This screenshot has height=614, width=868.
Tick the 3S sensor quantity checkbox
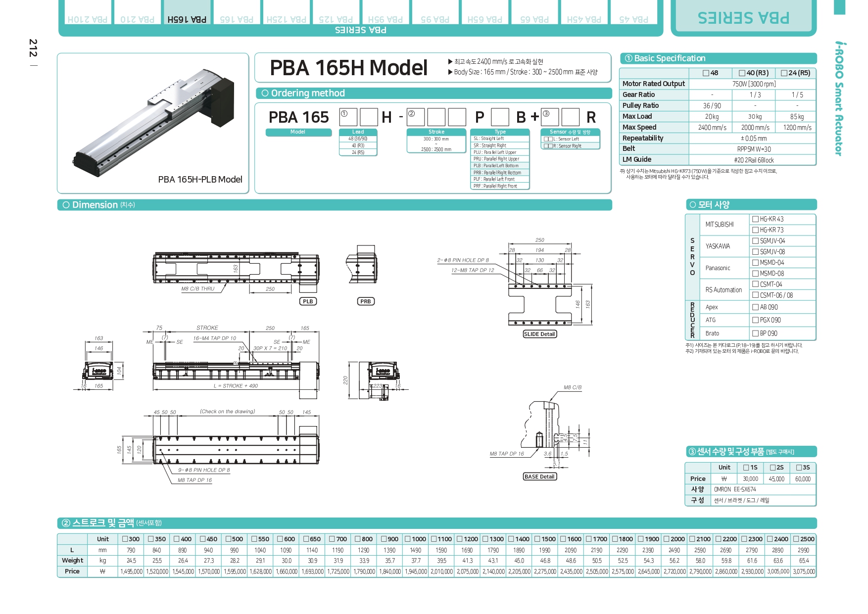(799, 468)
